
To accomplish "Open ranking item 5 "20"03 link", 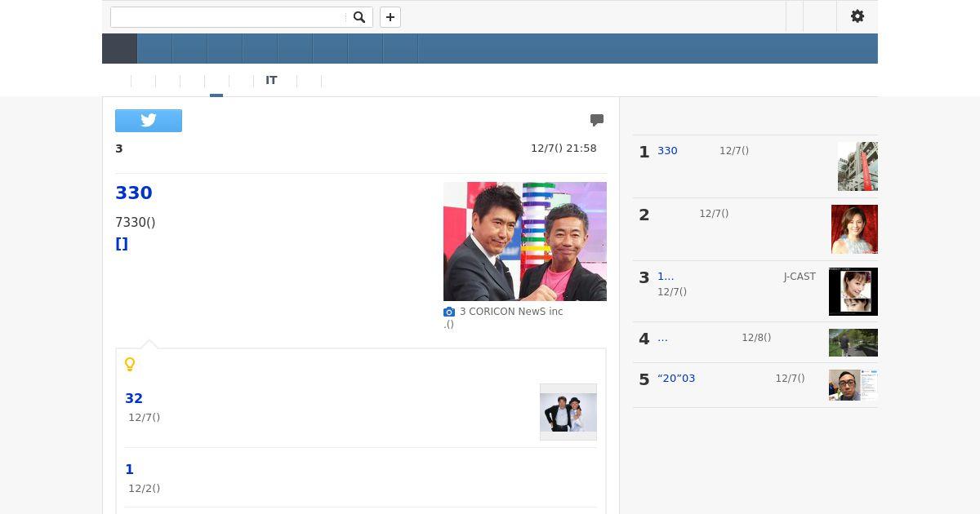I will pyautogui.click(x=676, y=379).
